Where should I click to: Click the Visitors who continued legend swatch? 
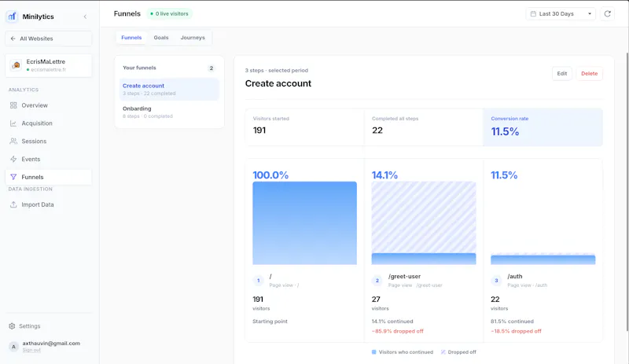[374, 352]
